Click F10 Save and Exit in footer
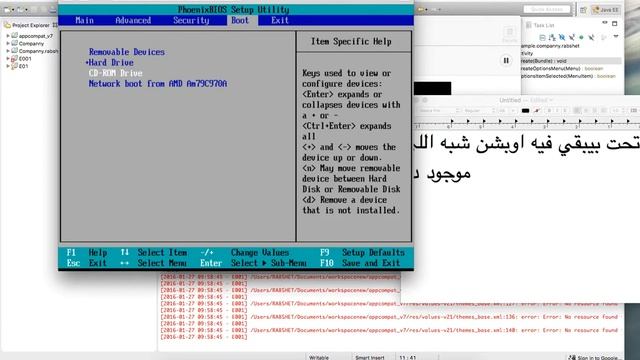Viewport: 640px width, 360px height. [x=360, y=263]
